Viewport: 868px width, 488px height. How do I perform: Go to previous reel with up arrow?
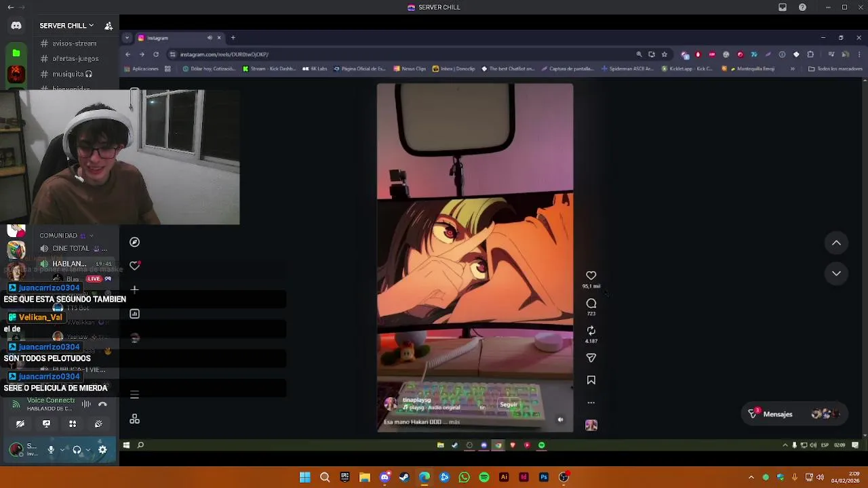[x=836, y=243]
